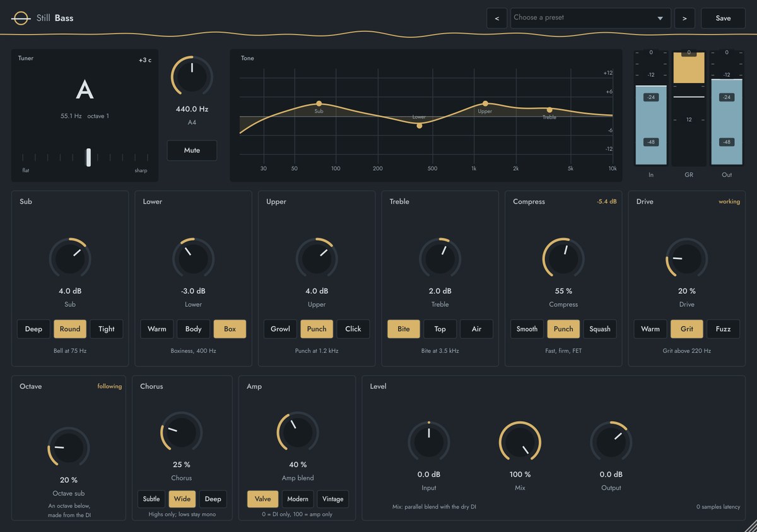Select Bite mode in Treble section
The height and width of the screenshot is (532, 757).
[404, 329]
